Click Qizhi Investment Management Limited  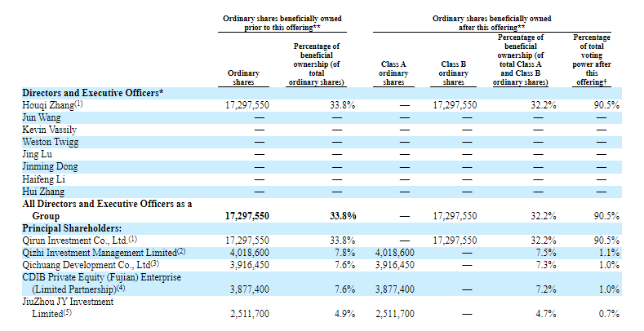100,253
